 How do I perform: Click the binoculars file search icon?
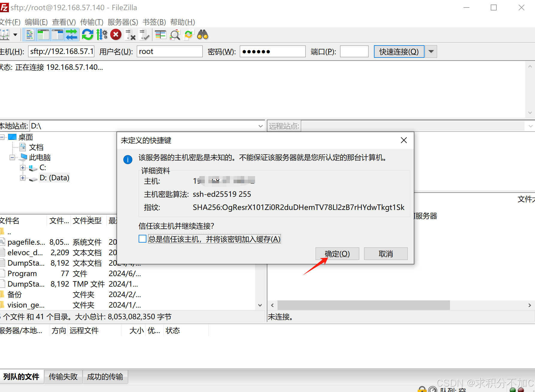(203, 35)
